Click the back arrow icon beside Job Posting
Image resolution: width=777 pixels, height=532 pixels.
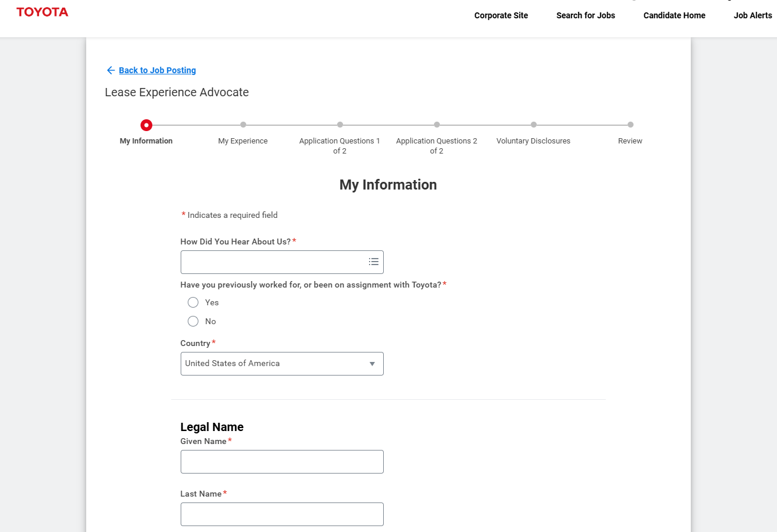pos(110,70)
